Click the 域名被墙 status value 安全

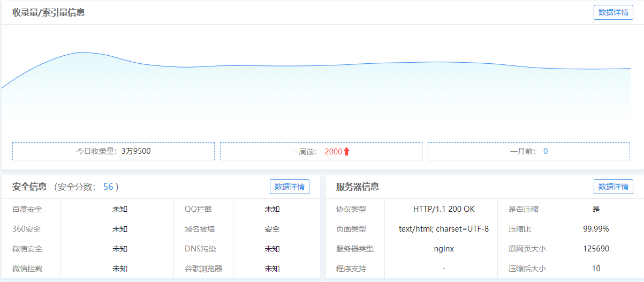tap(272, 229)
